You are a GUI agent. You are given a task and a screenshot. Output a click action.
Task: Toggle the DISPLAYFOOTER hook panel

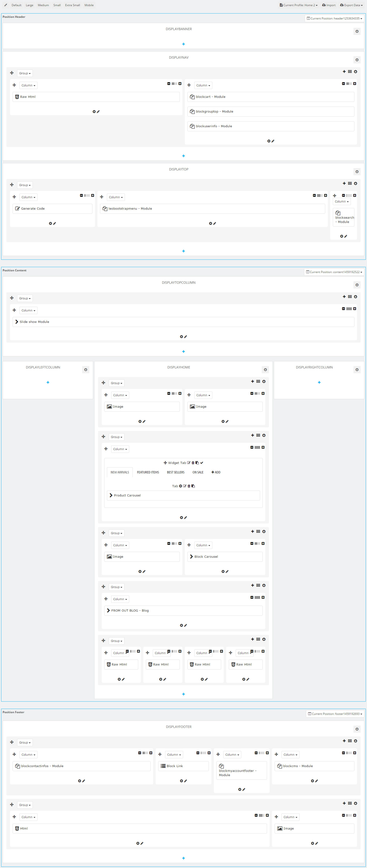(357, 729)
